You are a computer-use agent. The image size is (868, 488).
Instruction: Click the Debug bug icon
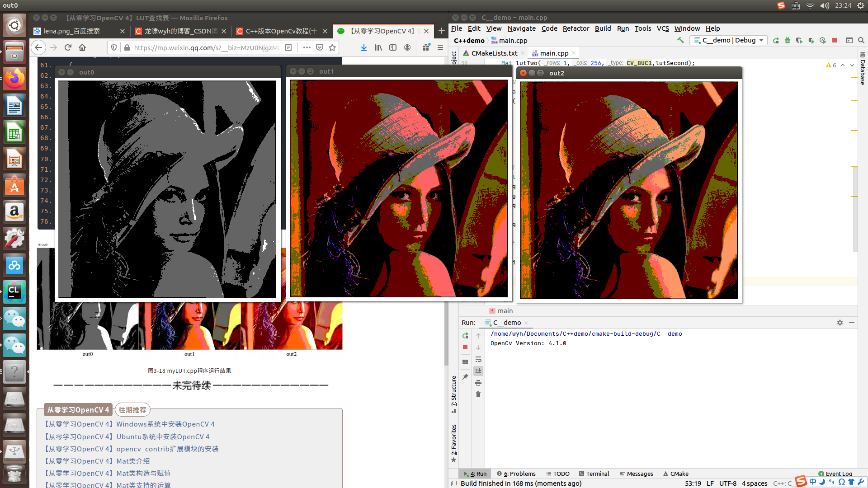[x=788, y=40]
